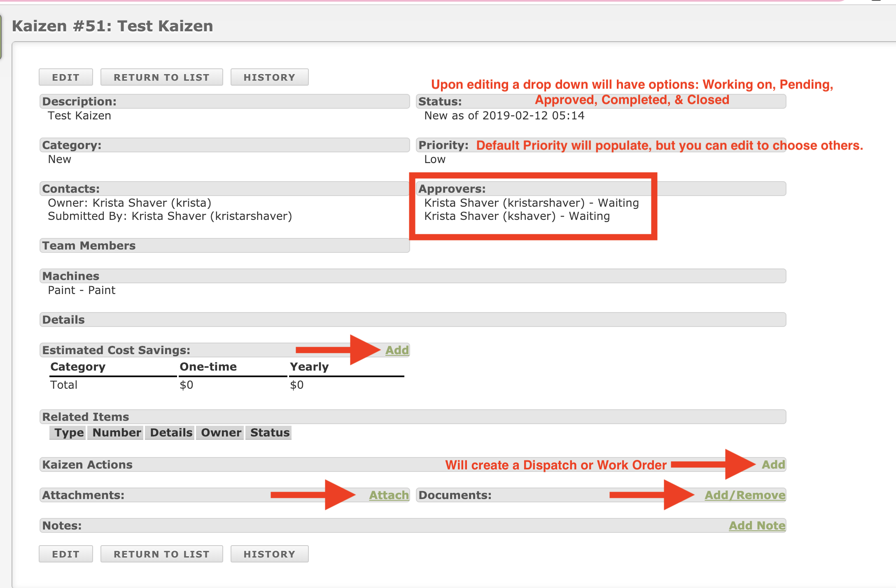
Task: Click the Yearly total value $0
Action: coord(297,385)
